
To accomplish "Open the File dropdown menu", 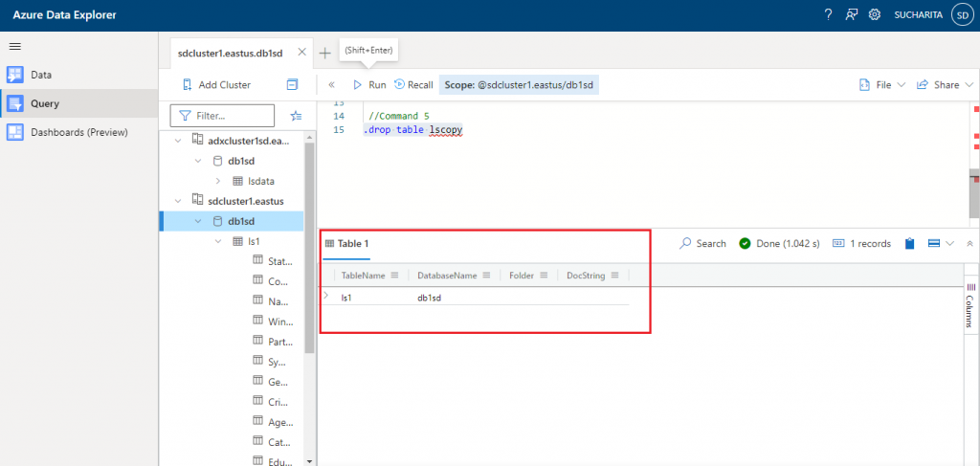I will pyautogui.click(x=882, y=85).
